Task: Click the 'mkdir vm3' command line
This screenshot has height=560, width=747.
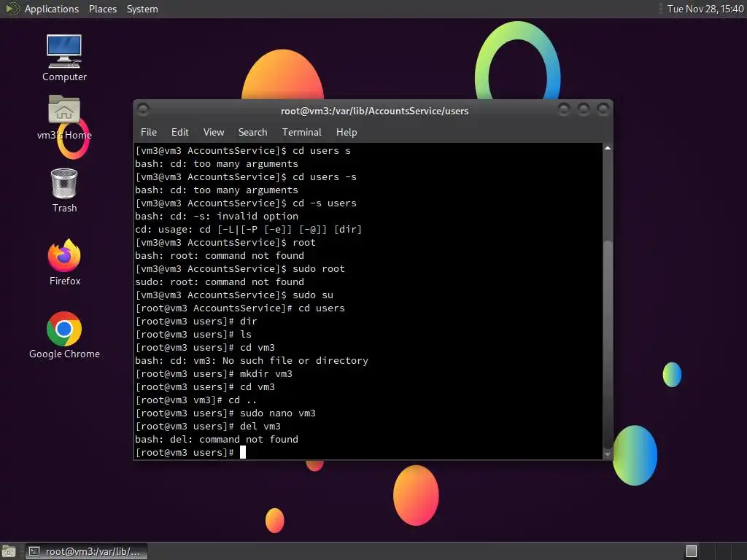Action: point(214,374)
